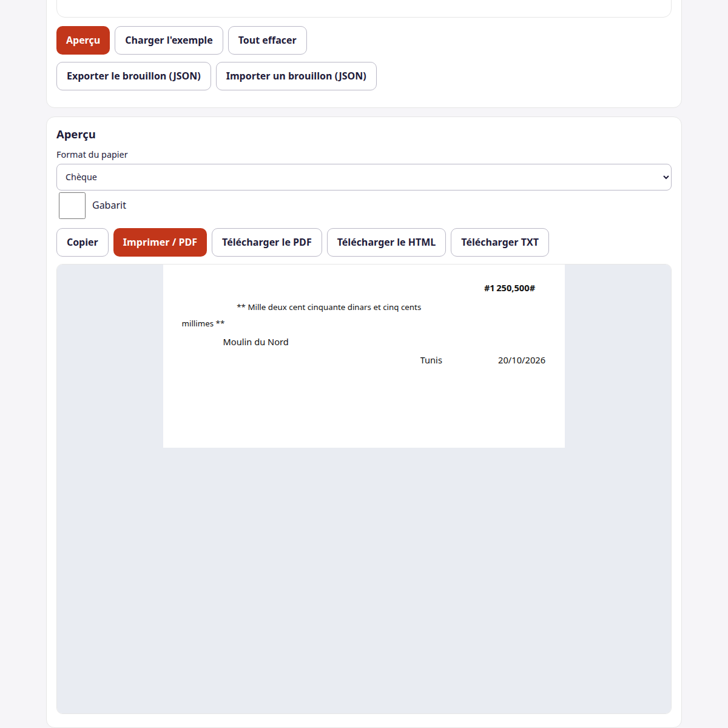Open the Format du papier dropdown

364,177
